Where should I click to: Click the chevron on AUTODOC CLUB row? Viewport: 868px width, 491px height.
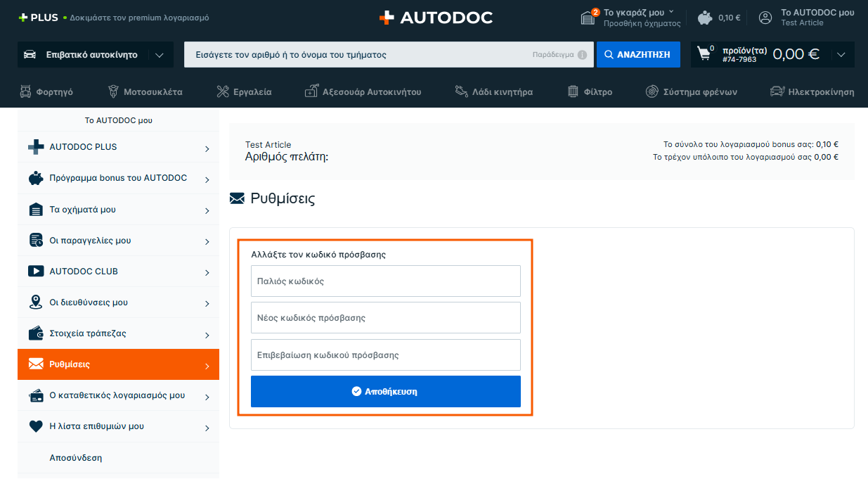click(207, 272)
